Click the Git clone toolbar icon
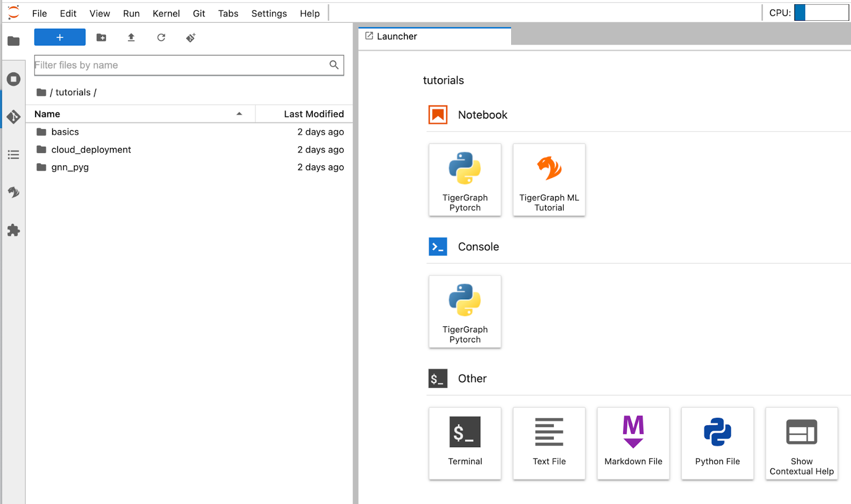851x504 pixels. [191, 37]
